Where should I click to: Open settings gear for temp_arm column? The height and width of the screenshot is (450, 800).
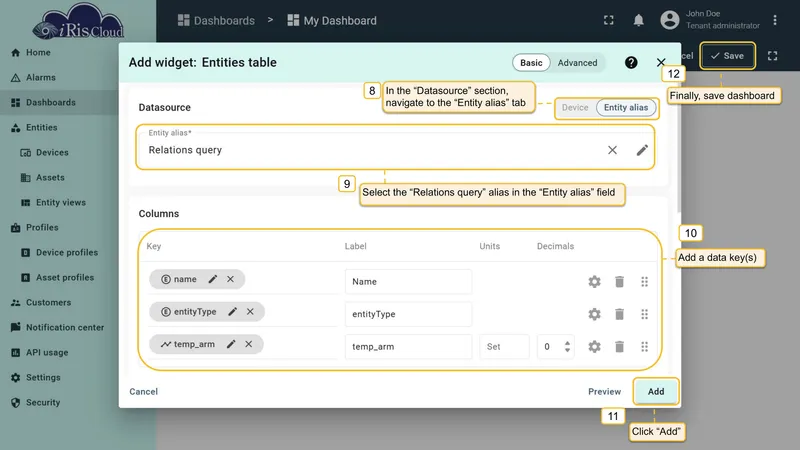click(x=594, y=347)
